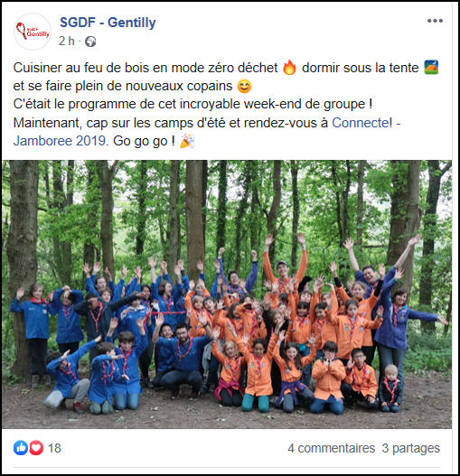Open the SGDF - Gentilly page name
This screenshot has height=476, width=460.
click(108, 23)
